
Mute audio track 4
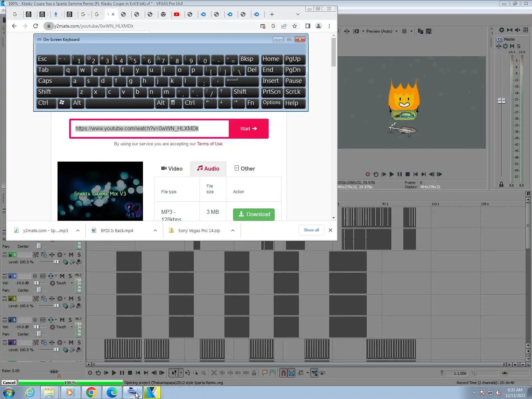62,276
